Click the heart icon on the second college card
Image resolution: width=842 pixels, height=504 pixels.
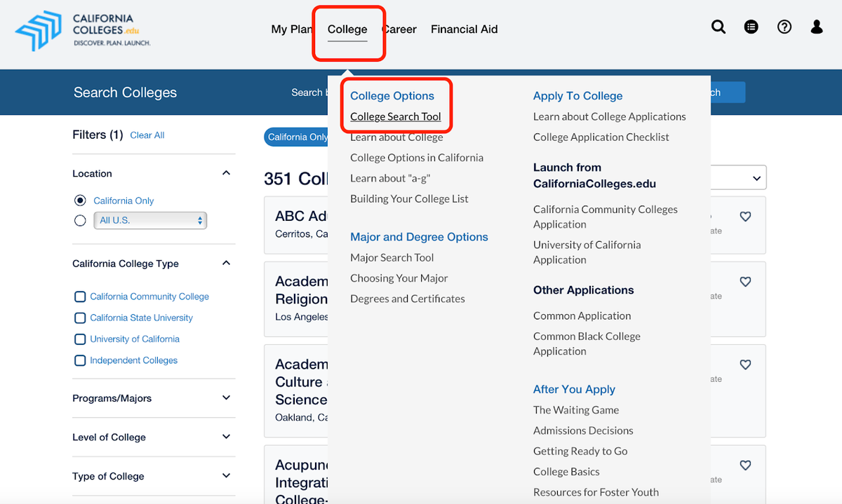(x=745, y=282)
